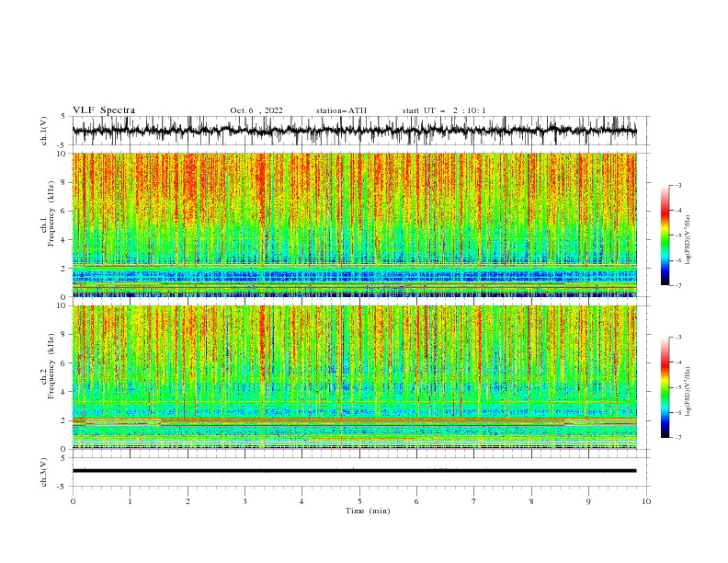
Task: Click the 2 kHz horizontal line in ch.2 spectrogram
Action: [x=354, y=419]
